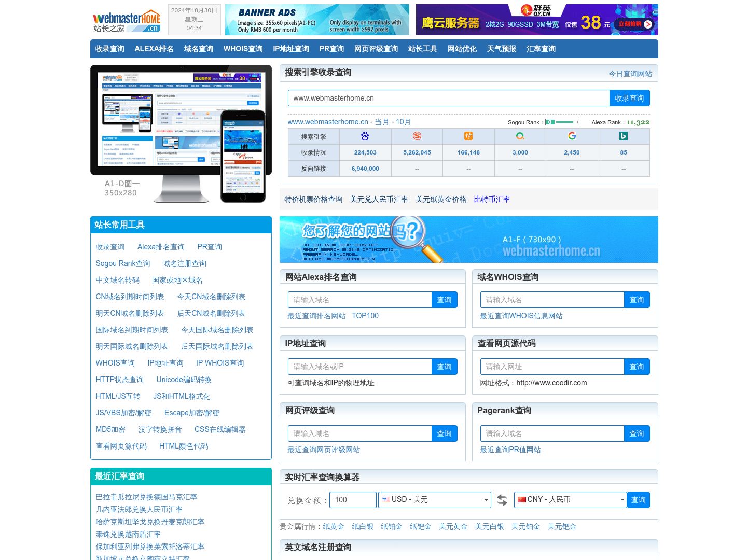Click the A1-D monitor preview image
This screenshot has height=560, width=747.
[181, 134]
